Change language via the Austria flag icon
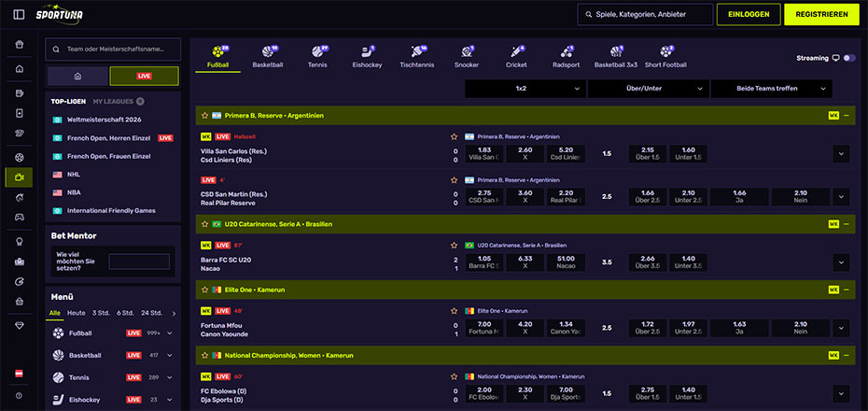The height and width of the screenshot is (411, 868). pos(19,374)
